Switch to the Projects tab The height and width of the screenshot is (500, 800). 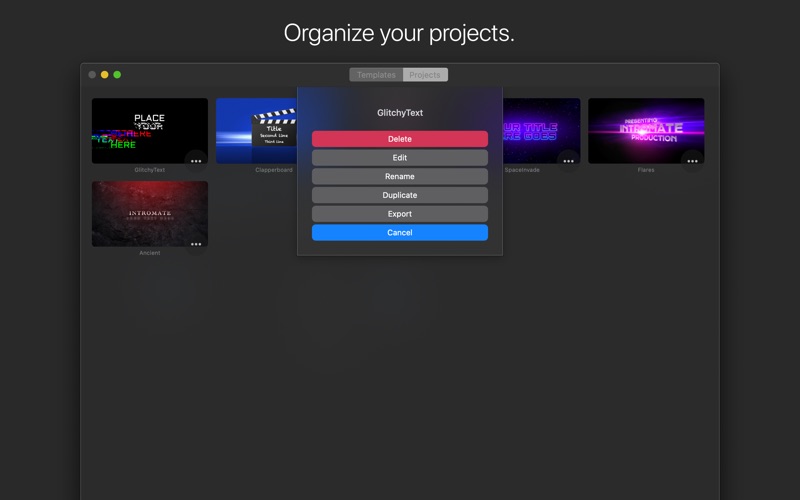click(425, 74)
